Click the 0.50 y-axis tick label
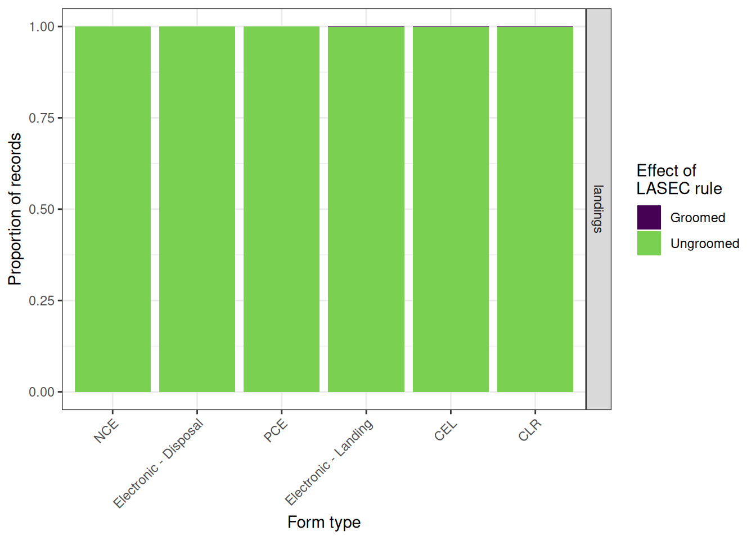Image resolution: width=756 pixels, height=540 pixels. [42, 209]
